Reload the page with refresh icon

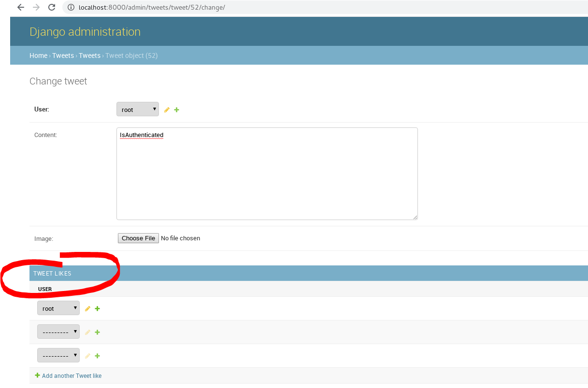coord(51,8)
